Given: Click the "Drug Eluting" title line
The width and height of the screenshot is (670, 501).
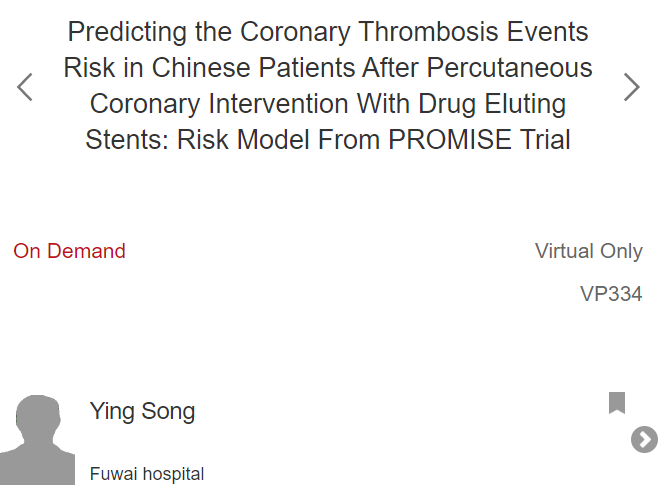Looking at the screenshot, I should pyautogui.click(x=492, y=104).
